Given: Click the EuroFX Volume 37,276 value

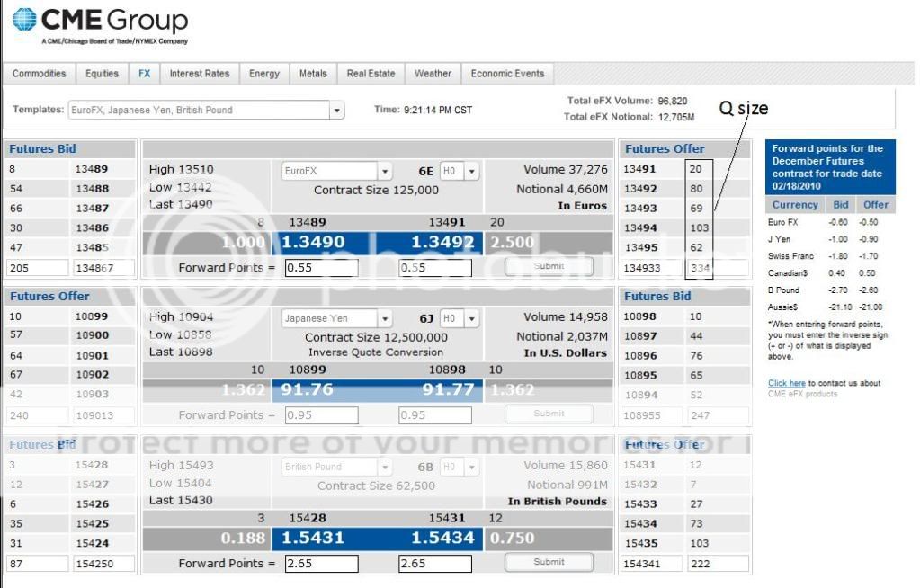Looking at the screenshot, I should [565, 170].
